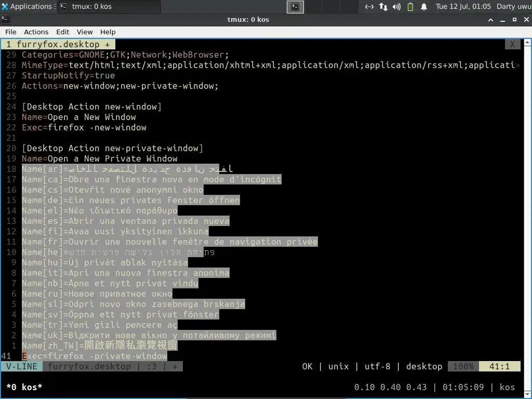Click the scrollbar down arrow
Image resolution: width=532 pixels, height=399 pixels.
click(528, 395)
